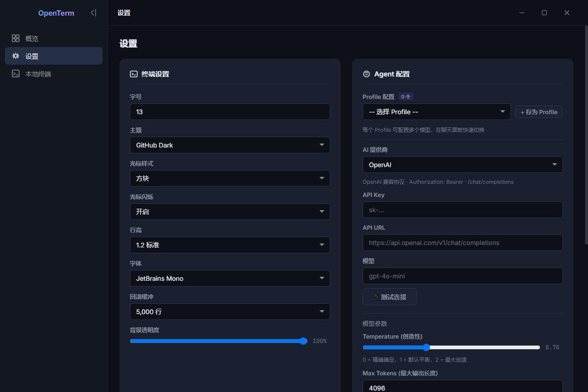Minimize the OpenTerm window
Image resolution: width=588 pixels, height=392 pixels.
(522, 13)
